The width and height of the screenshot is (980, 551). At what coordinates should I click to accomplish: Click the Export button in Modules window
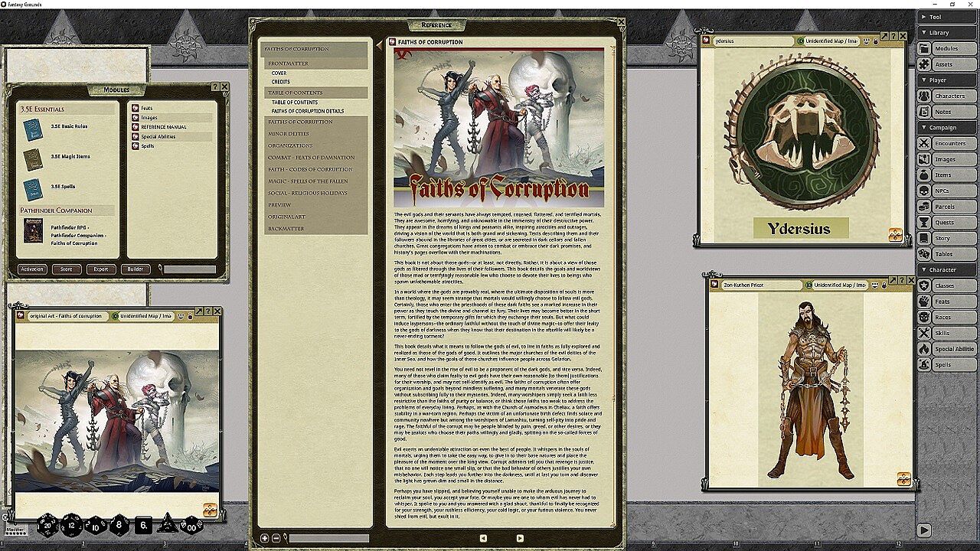click(101, 269)
